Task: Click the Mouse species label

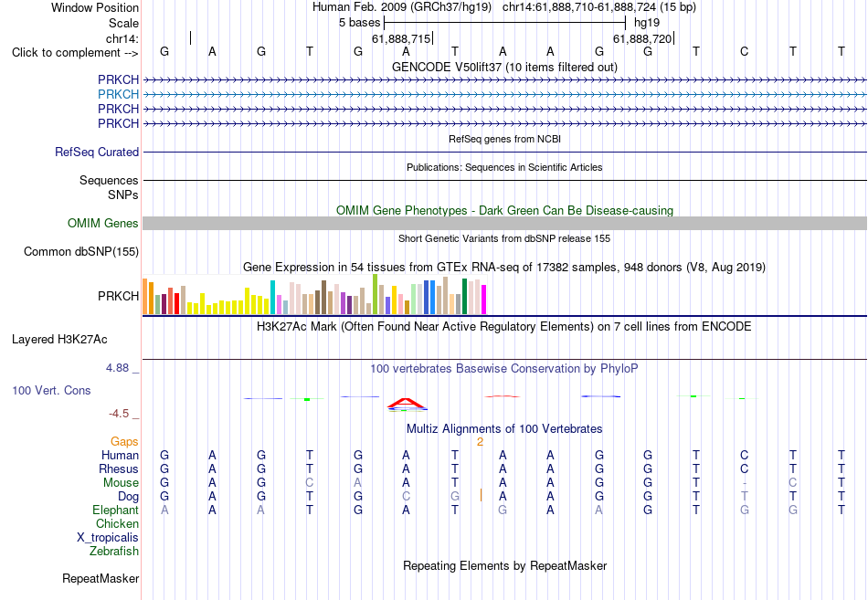Action: point(121,483)
